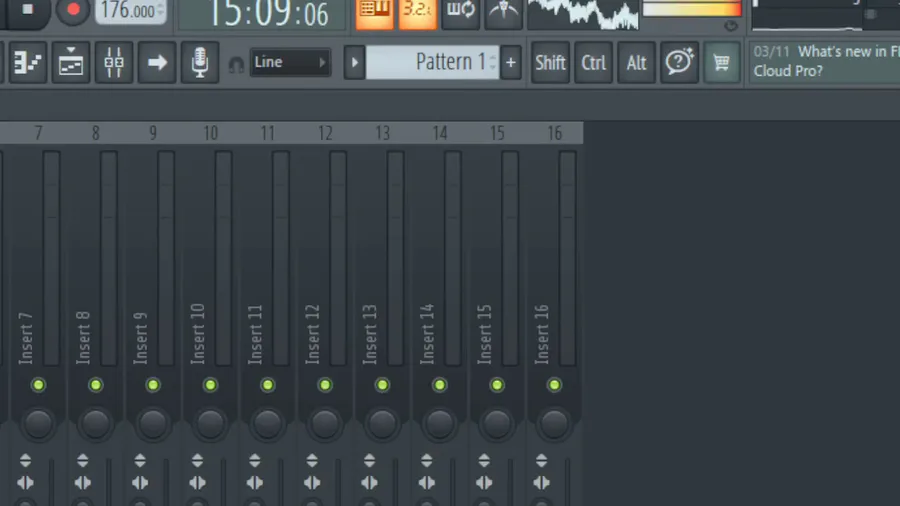Select the Insert 8 track label

(83, 338)
